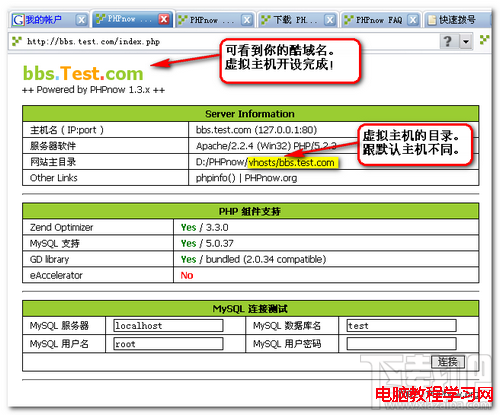Click the site favicon in the address bar
The image size is (500, 415).
17,41
